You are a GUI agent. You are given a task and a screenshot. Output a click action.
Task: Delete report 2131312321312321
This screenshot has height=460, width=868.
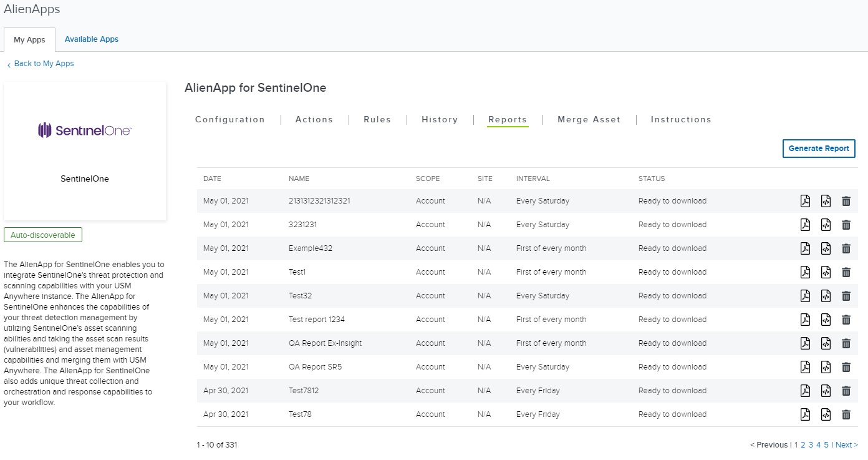click(x=846, y=201)
